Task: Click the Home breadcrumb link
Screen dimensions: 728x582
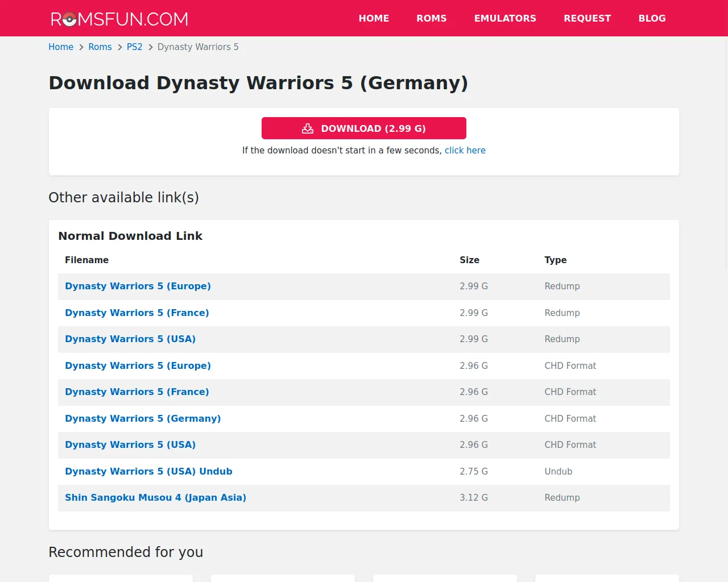Action: click(x=61, y=47)
